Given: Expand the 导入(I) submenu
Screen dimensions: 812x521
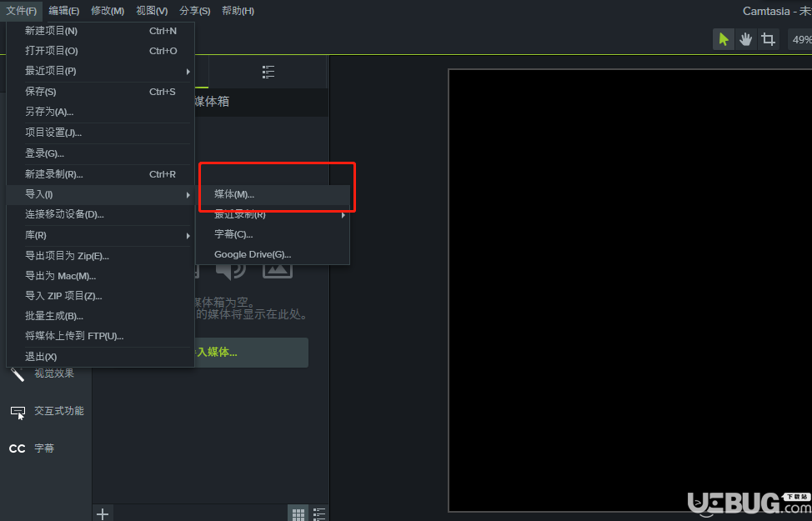Looking at the screenshot, I should tap(101, 195).
